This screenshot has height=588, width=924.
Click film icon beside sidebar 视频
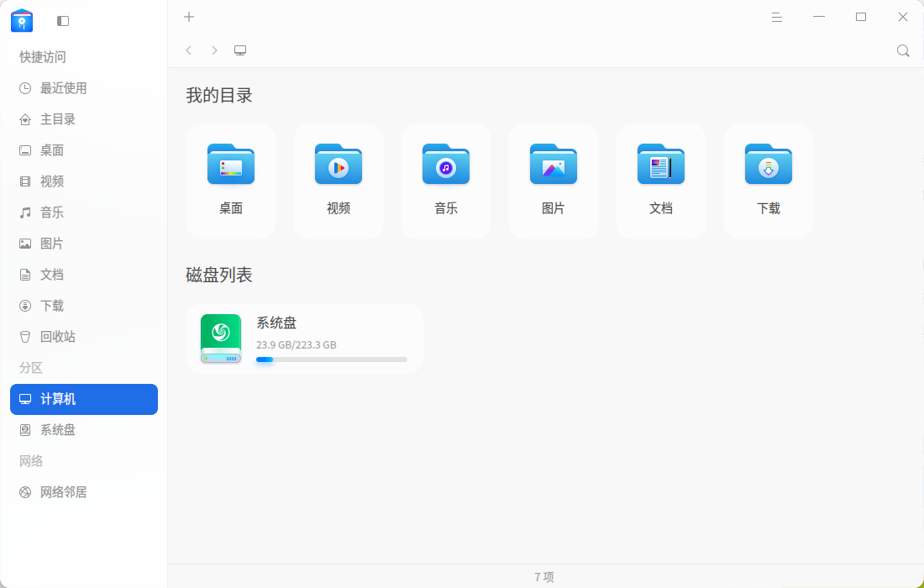[x=25, y=181]
